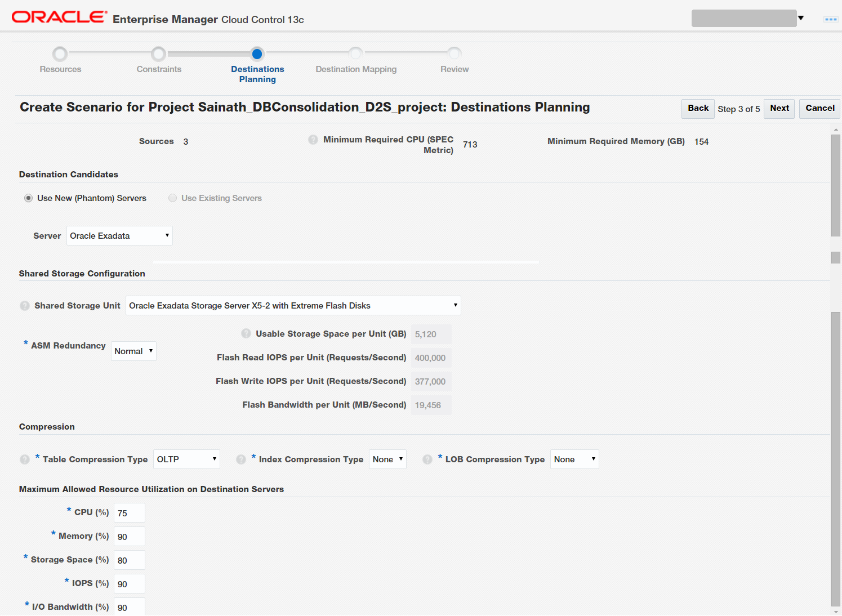Click the Cancel button

pos(819,109)
